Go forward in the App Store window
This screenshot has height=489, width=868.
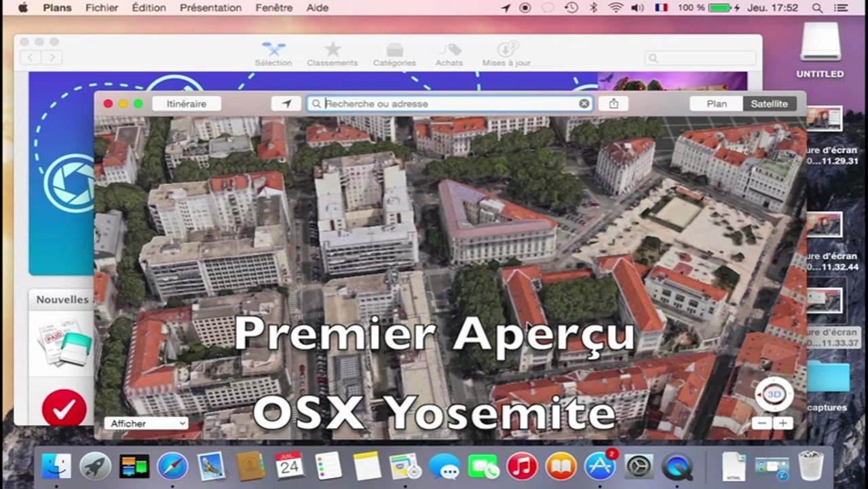pyautogui.click(x=52, y=58)
